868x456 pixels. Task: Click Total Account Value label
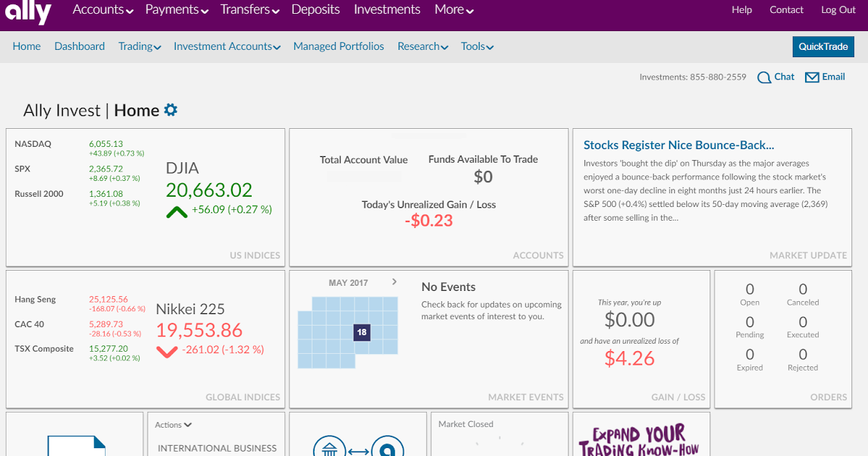364,160
